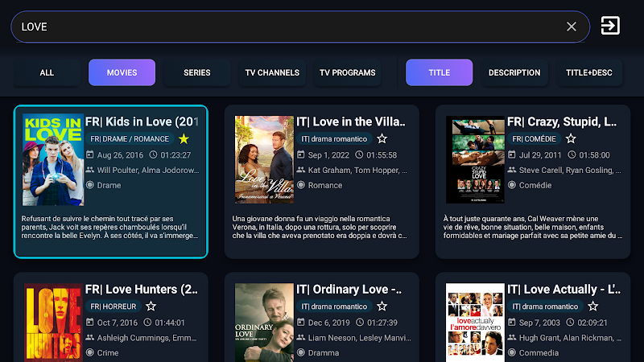Select the ALL category filter
The image size is (644, 362).
[x=47, y=72]
